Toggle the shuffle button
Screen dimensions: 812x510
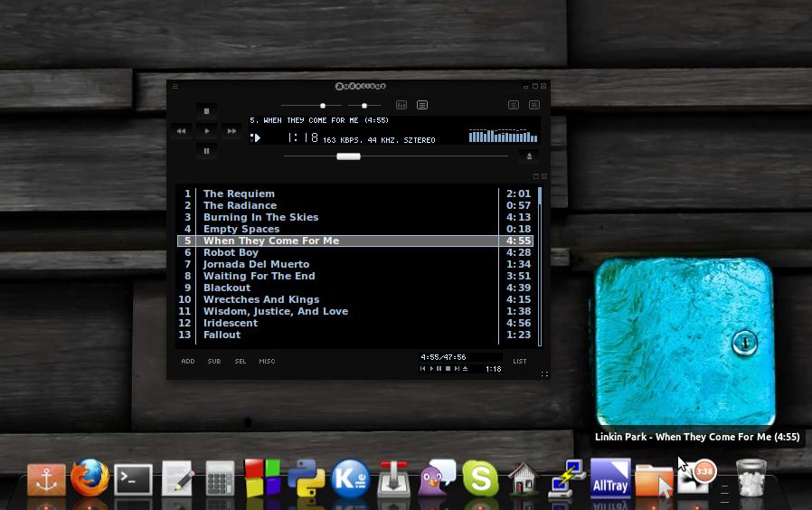click(514, 105)
